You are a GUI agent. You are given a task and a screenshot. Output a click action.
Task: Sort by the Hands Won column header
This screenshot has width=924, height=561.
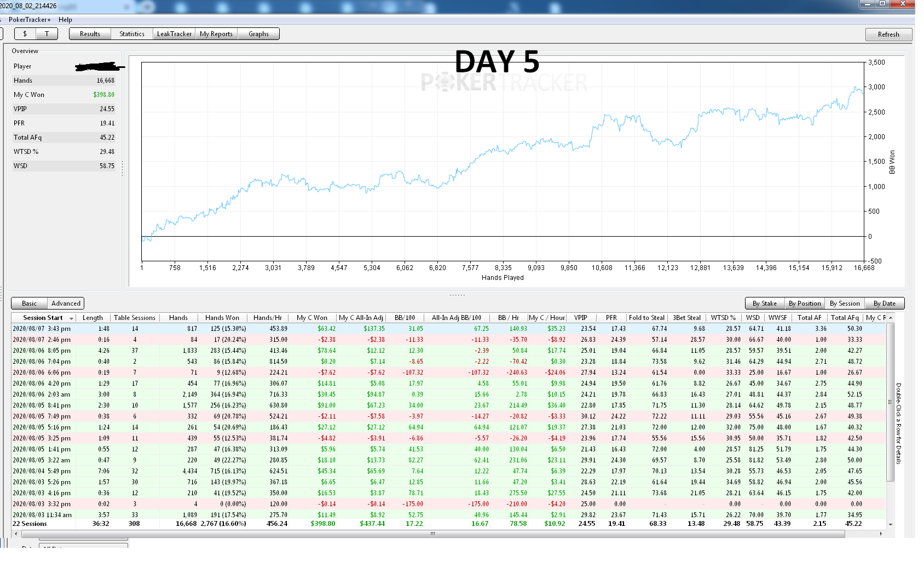point(222,318)
